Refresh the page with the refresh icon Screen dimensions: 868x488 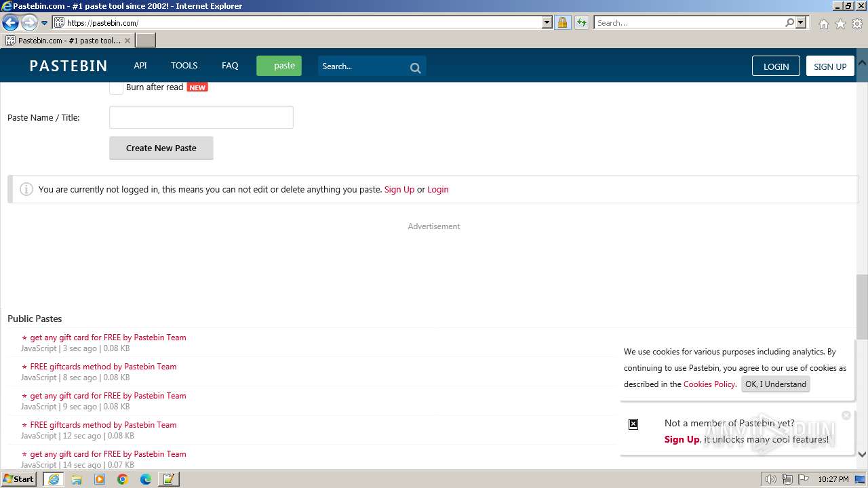pos(581,23)
